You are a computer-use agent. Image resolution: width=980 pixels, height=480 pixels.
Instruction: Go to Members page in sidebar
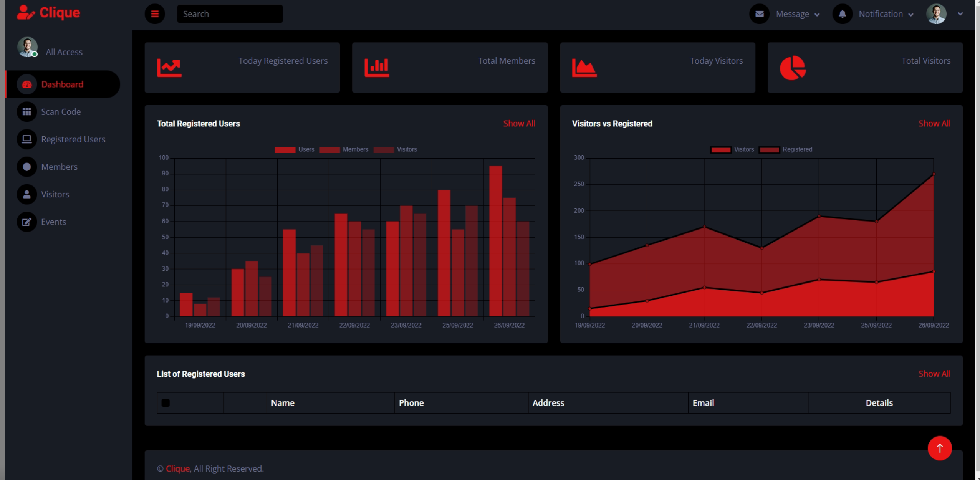coord(59,167)
